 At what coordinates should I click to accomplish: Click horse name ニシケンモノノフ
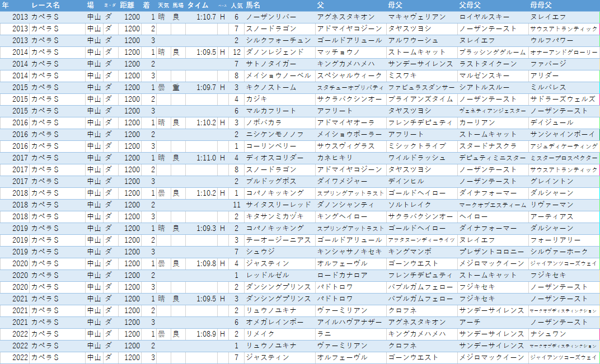[x=274, y=134]
